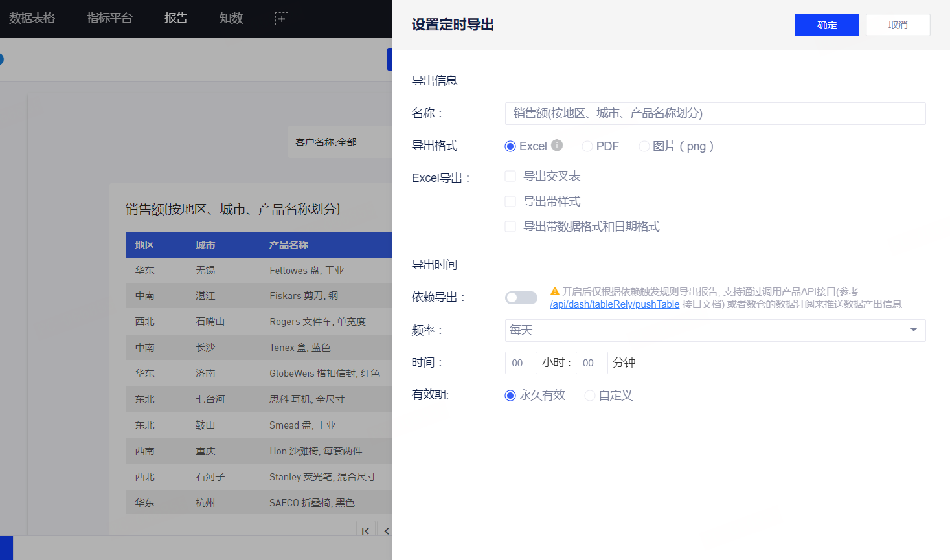This screenshot has height=560, width=950.
Task: Click the previous page arrow icon
Action: (385, 531)
